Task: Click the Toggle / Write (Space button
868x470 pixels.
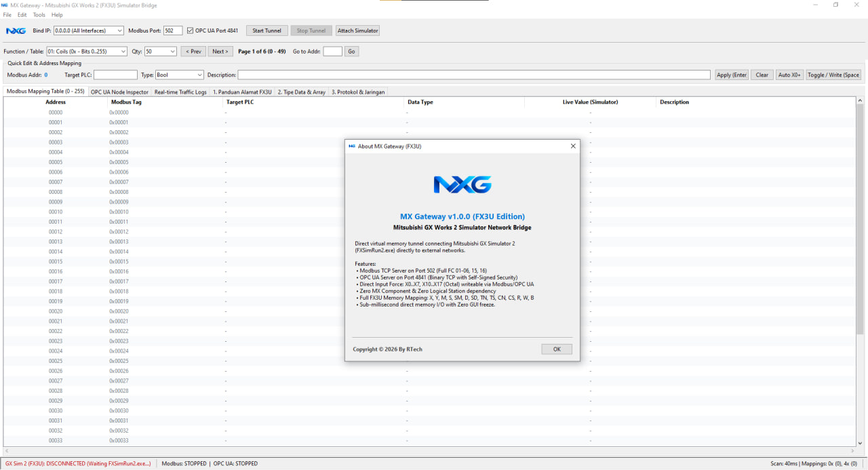Action: pos(833,75)
